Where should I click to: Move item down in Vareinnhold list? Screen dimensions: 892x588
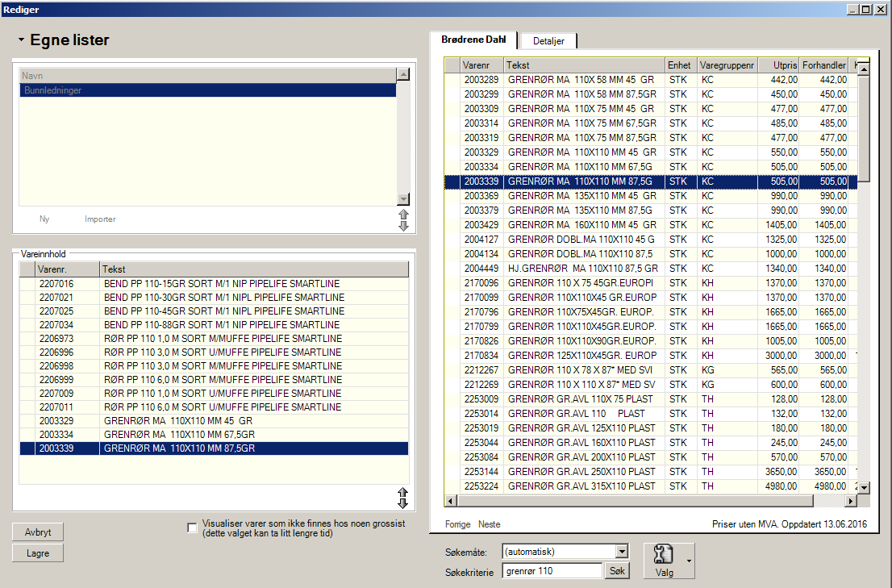(402, 503)
